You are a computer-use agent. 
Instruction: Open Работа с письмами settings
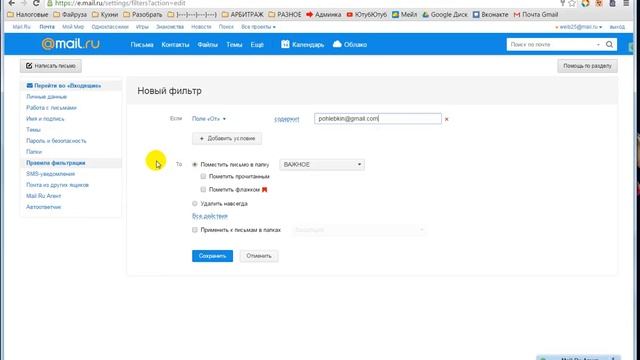(x=51, y=108)
